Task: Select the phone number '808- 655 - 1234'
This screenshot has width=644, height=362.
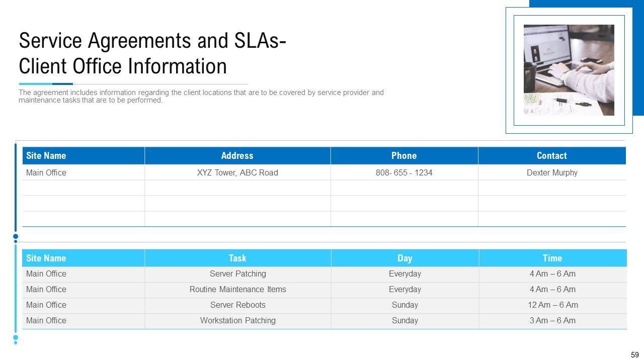Action: (x=404, y=172)
